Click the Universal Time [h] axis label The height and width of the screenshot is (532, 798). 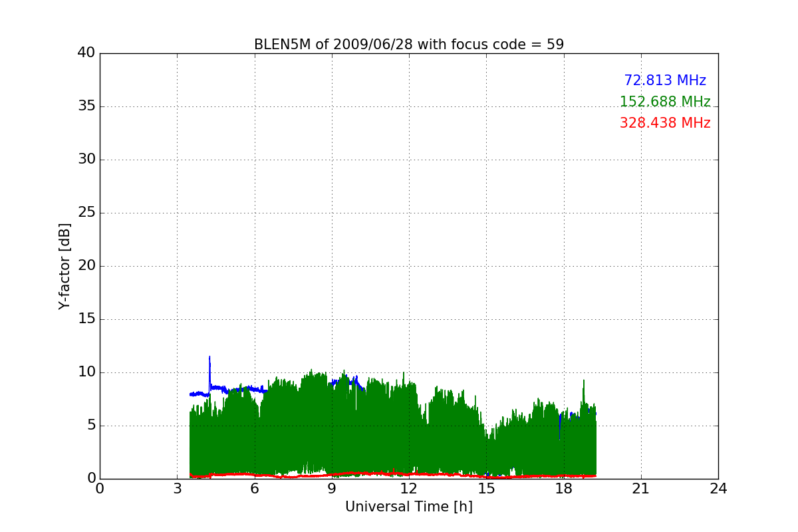point(409,507)
